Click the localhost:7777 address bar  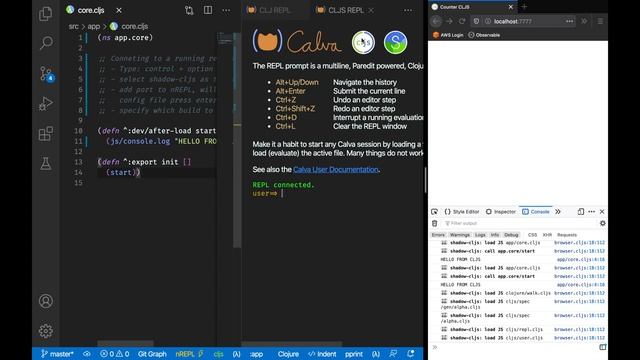522,21
